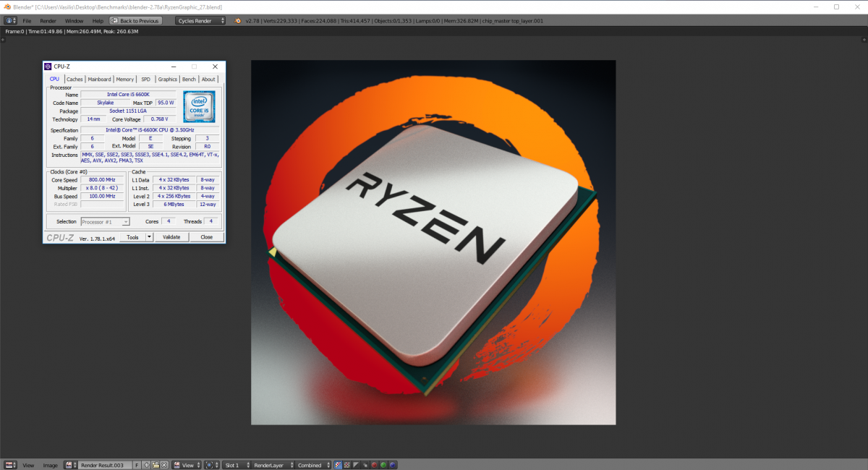Unlink image with the X icon

[x=164, y=465]
